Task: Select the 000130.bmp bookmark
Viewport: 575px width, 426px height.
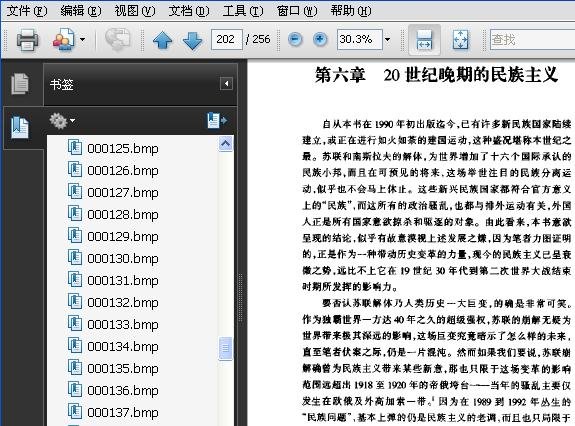Action: (x=122, y=258)
